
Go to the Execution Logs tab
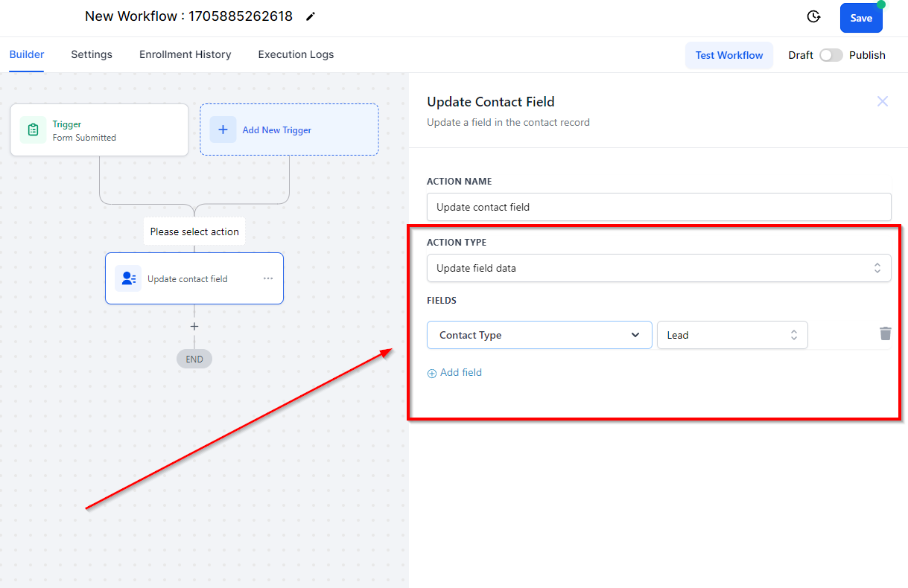coord(296,54)
